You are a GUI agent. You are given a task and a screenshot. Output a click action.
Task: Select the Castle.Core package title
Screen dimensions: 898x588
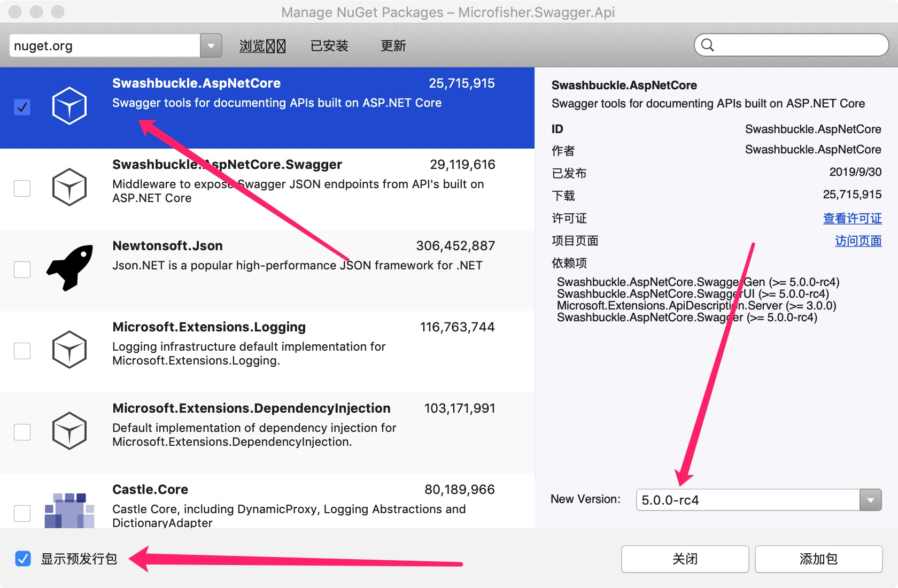tap(150, 490)
